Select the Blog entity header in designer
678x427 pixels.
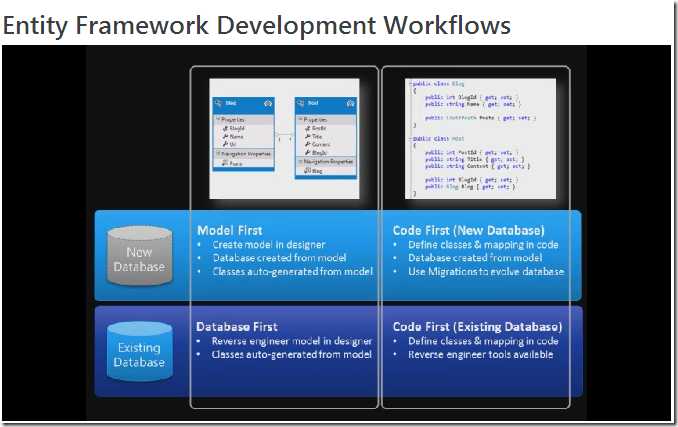[x=243, y=104]
